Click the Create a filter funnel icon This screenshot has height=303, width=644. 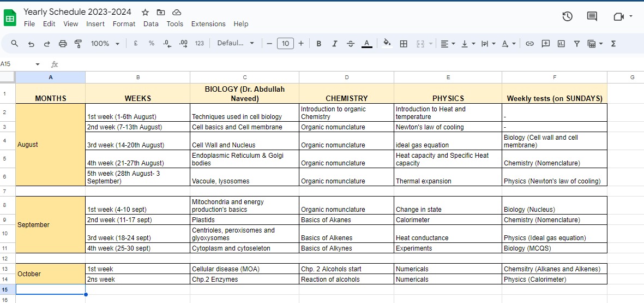(576, 44)
